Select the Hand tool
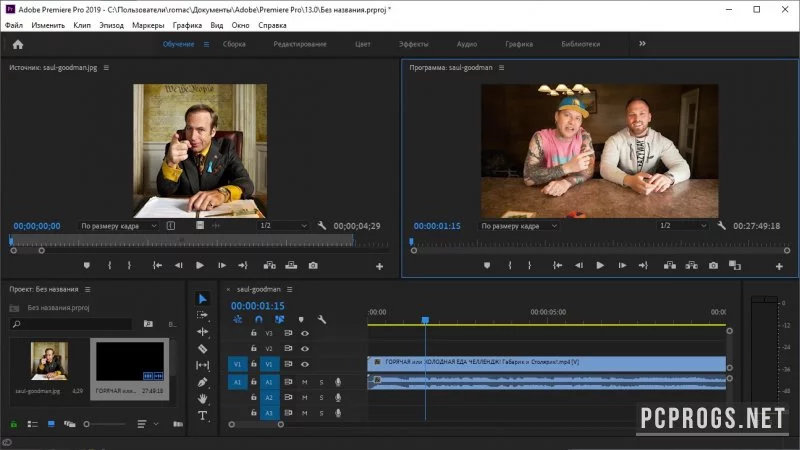This screenshot has width=800, height=450. pyautogui.click(x=203, y=398)
